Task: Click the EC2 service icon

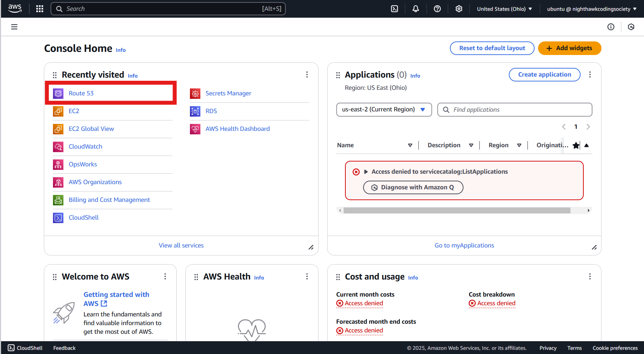Action: point(58,111)
